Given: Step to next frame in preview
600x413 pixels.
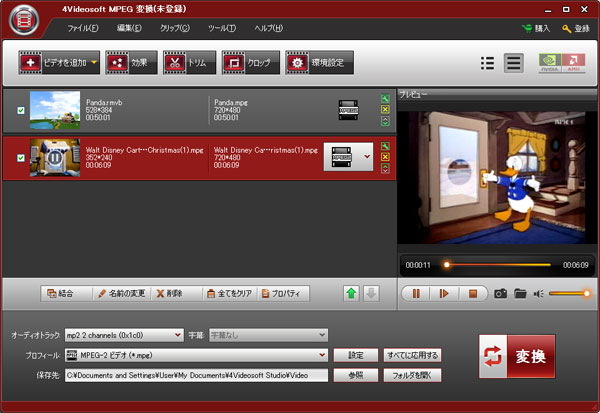Looking at the screenshot, I should pyautogui.click(x=444, y=294).
